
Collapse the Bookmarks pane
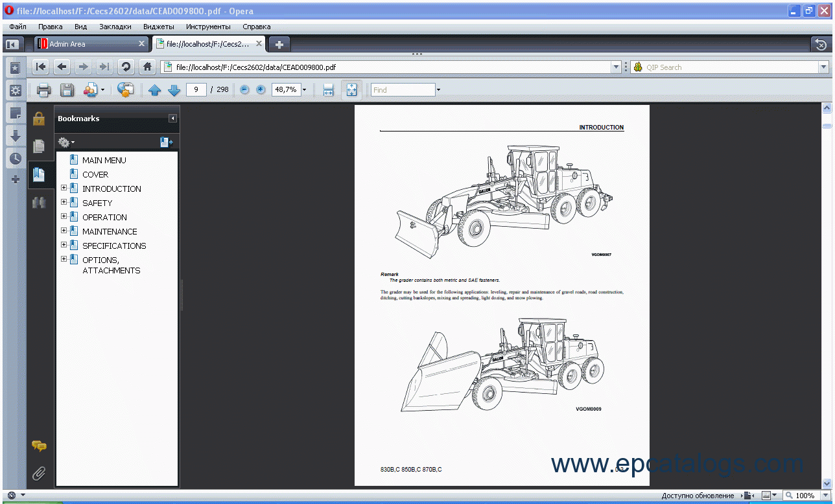tap(172, 119)
